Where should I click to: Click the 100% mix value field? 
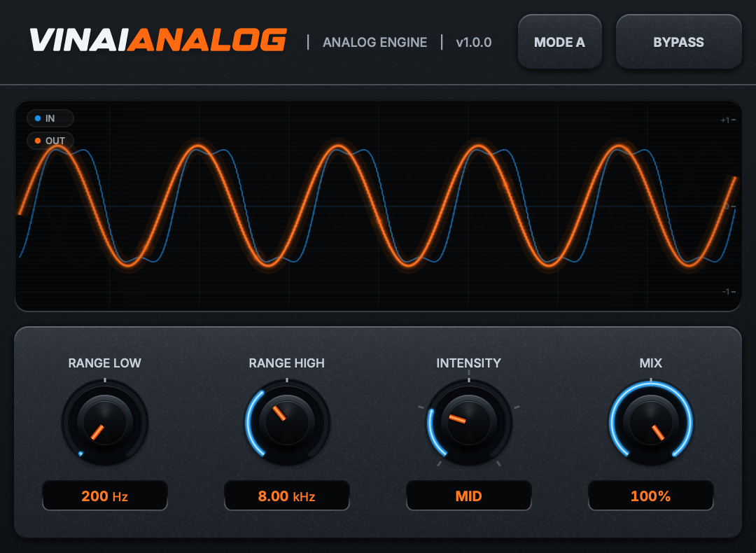(651, 496)
